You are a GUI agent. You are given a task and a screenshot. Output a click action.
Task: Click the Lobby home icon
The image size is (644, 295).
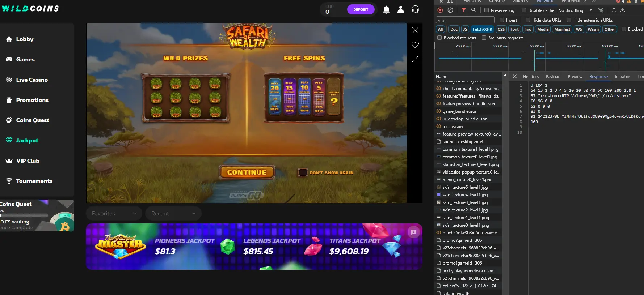[x=9, y=39]
